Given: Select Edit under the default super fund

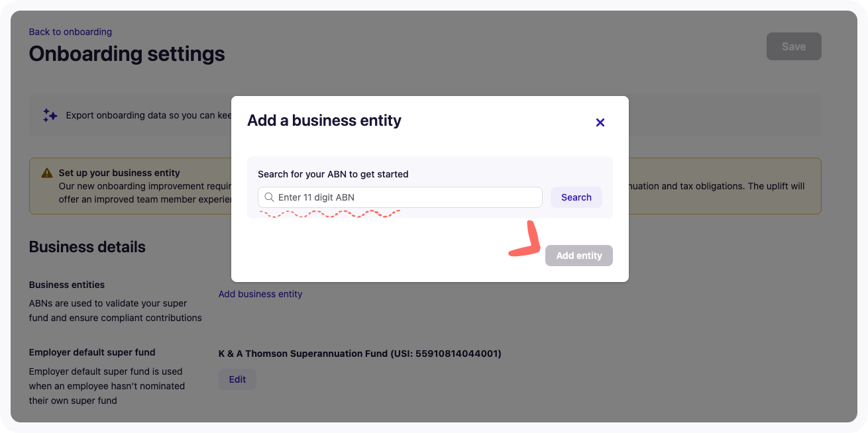Looking at the screenshot, I should tap(237, 379).
